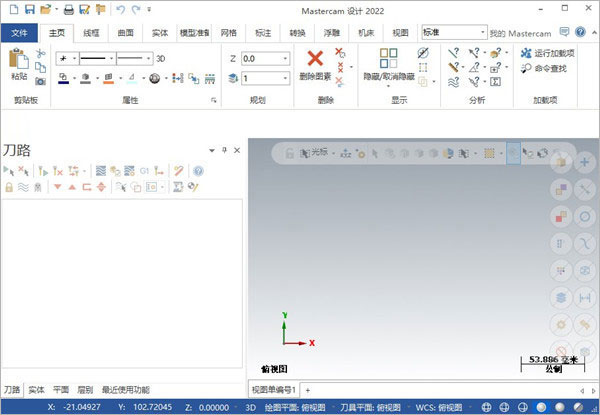Click the red upward triangle icon in 刀路 toolbar

point(72,187)
